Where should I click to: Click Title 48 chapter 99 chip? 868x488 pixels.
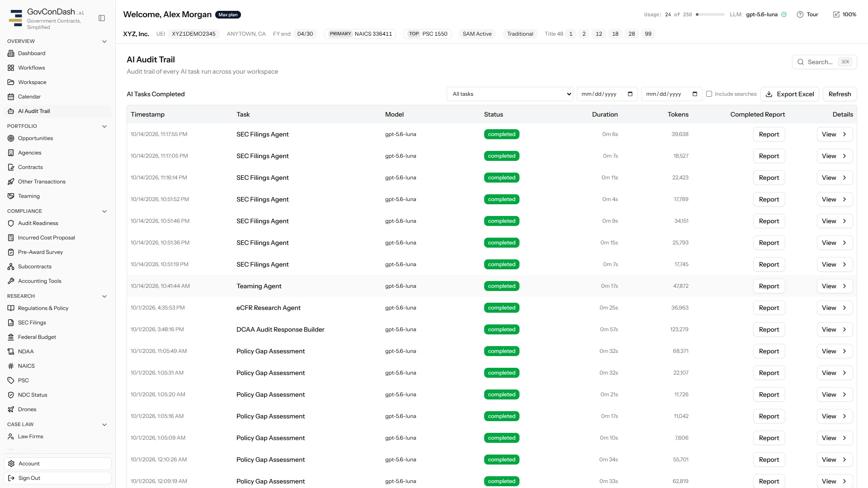[648, 34]
